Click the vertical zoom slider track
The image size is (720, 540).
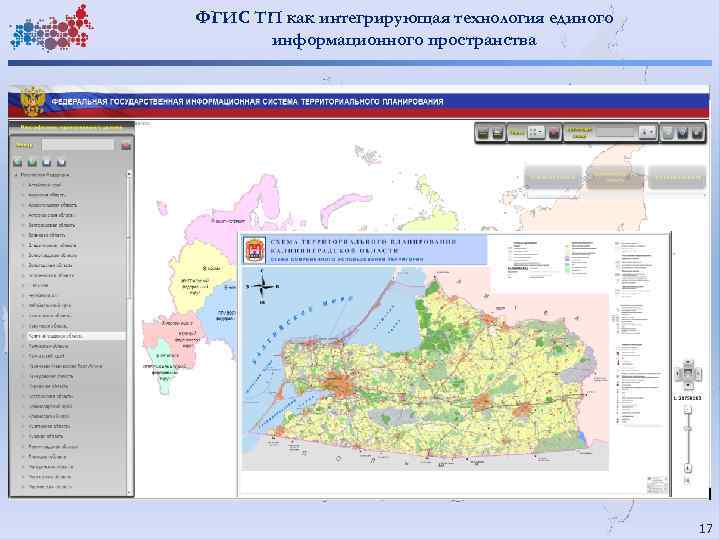tap(688, 439)
